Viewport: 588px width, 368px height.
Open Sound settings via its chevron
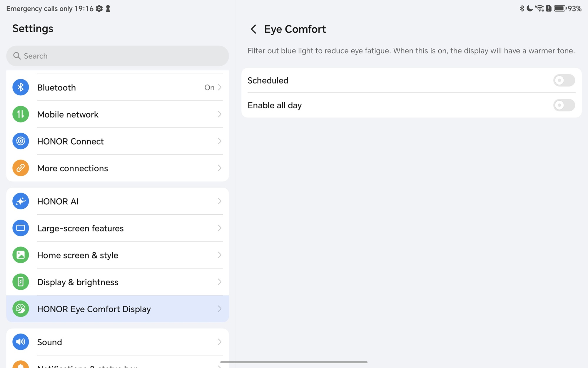[219, 342]
